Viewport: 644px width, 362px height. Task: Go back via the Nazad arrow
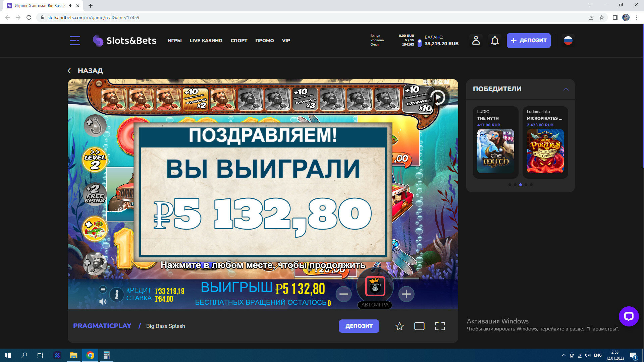coord(69,71)
